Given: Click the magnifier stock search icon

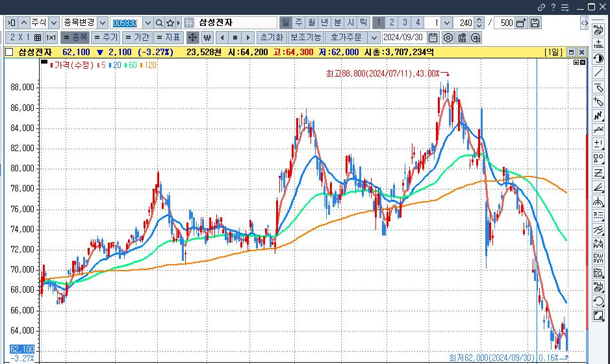Looking at the screenshot, I should point(159,23).
